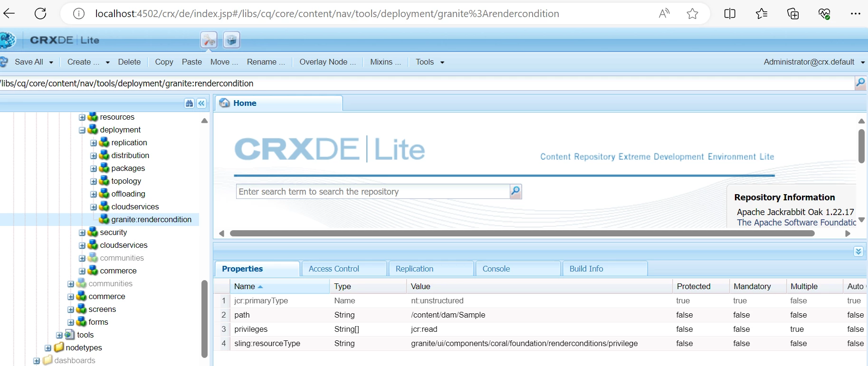Open the Tools dropdown menu

click(x=430, y=62)
